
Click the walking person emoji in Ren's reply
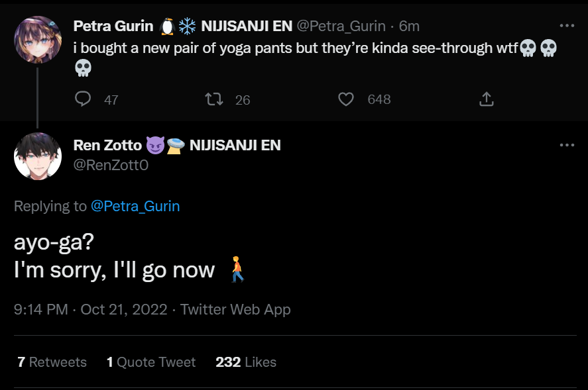pos(237,270)
